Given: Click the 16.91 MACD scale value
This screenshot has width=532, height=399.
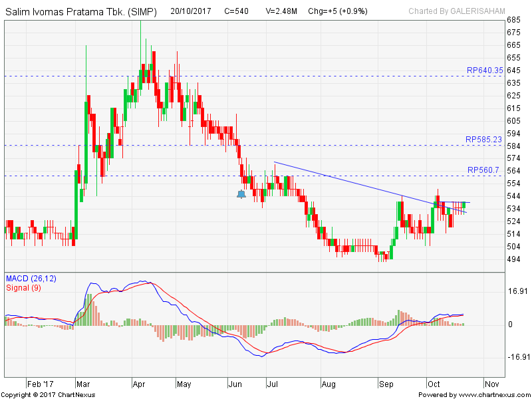Looking at the screenshot, I should pos(517,291).
